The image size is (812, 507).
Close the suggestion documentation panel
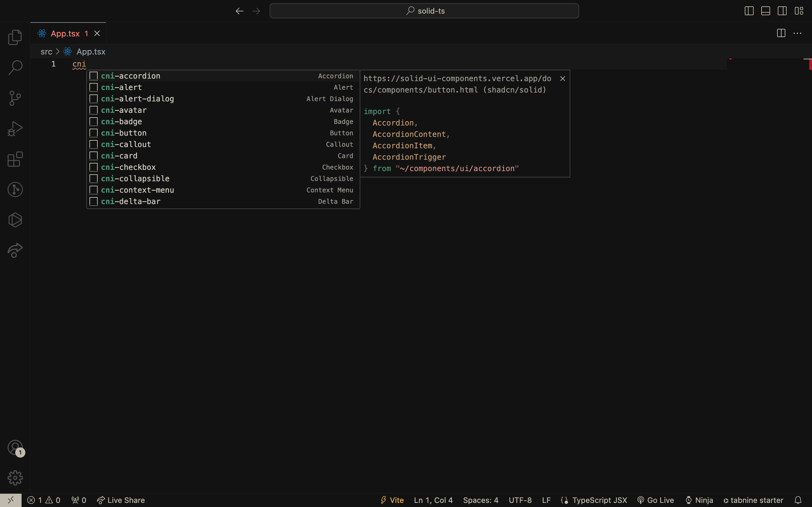click(563, 79)
